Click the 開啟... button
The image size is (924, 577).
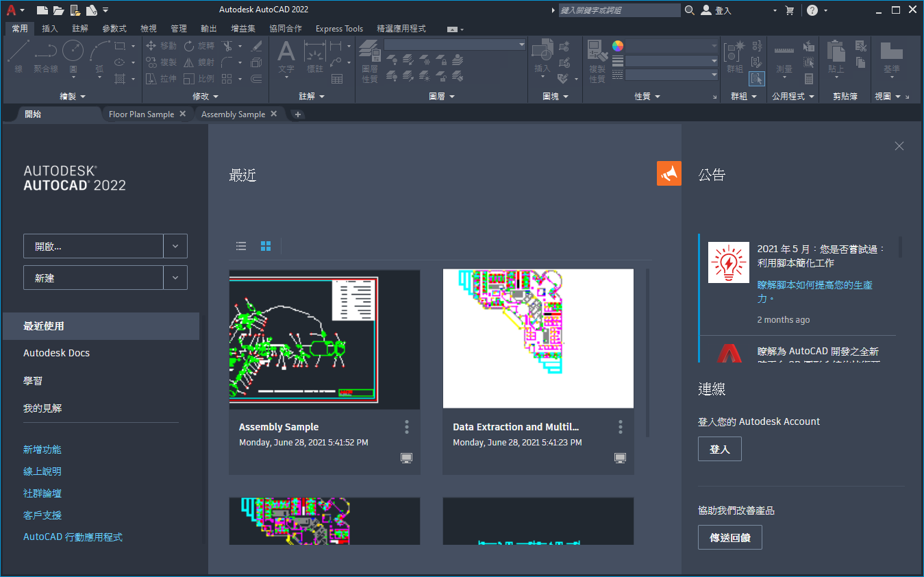[93, 246]
